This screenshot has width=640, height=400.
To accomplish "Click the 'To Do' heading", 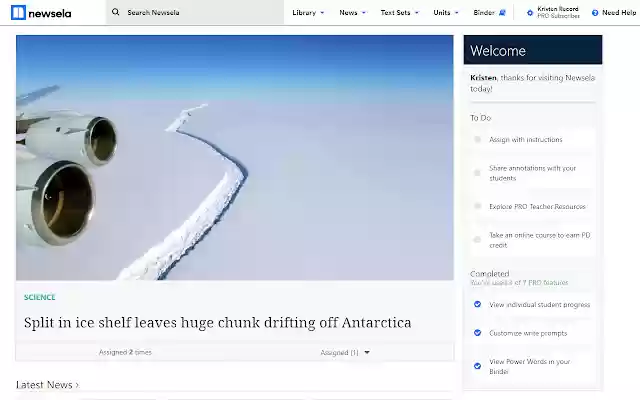I will pyautogui.click(x=480, y=118).
